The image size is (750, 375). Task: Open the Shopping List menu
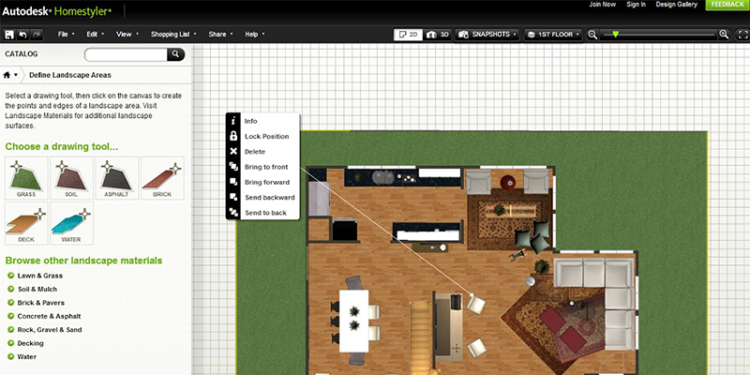[174, 34]
